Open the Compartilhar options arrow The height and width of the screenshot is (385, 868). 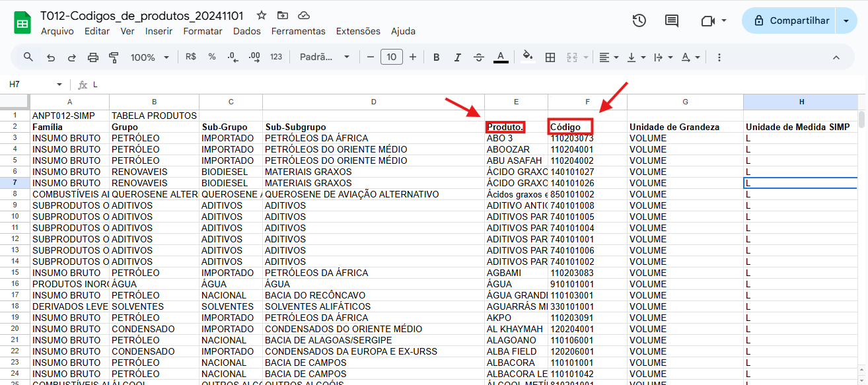point(846,20)
